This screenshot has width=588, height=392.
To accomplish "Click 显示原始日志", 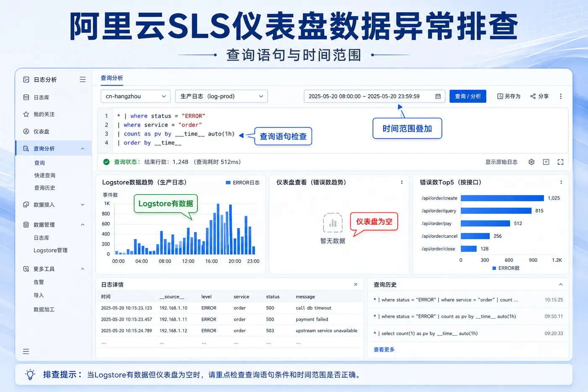I will 501,162.
